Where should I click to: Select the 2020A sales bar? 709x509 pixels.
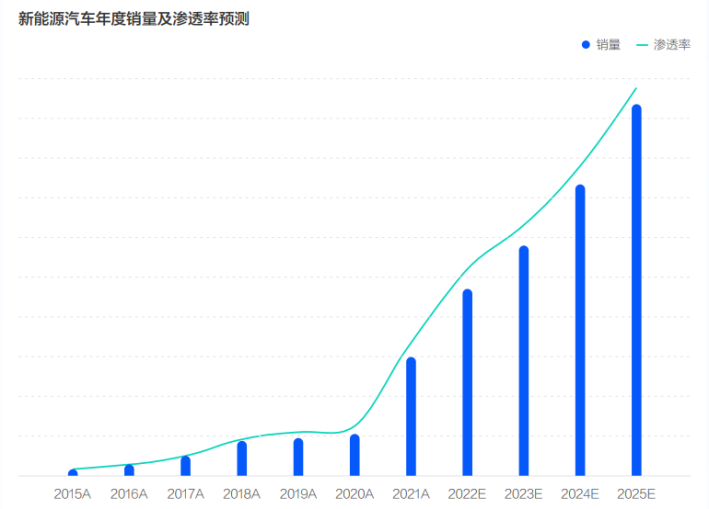(x=355, y=455)
